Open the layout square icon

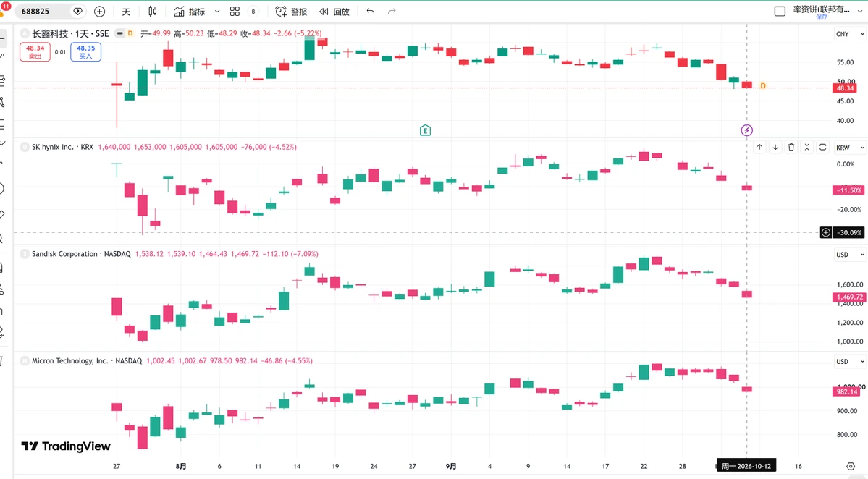click(x=780, y=11)
